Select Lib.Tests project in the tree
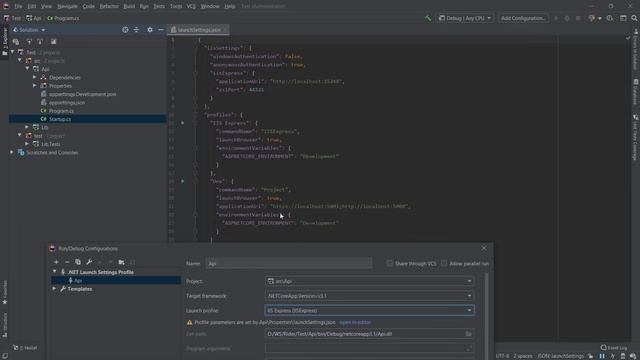Screen dimensions: 640x360 click(51, 144)
